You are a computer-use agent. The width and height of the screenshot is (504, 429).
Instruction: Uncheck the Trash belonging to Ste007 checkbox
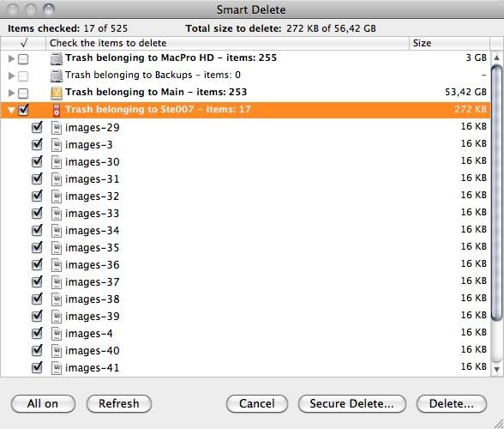[23, 110]
